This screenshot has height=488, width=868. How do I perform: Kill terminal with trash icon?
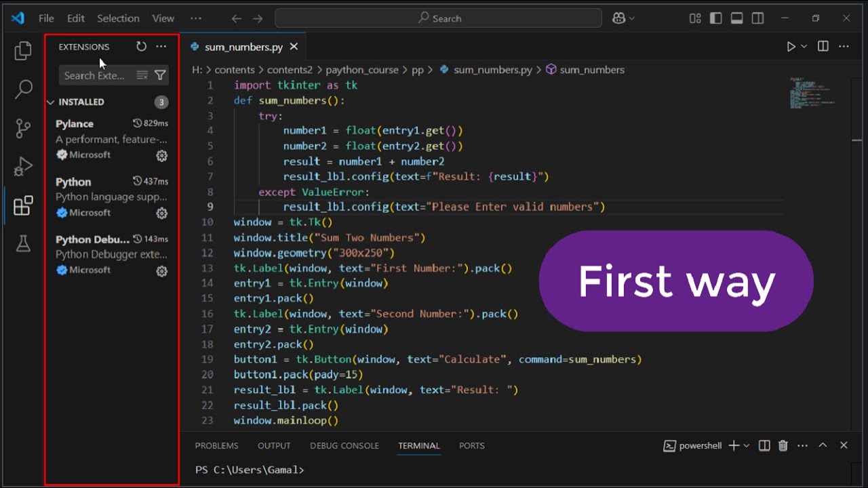[783, 445]
